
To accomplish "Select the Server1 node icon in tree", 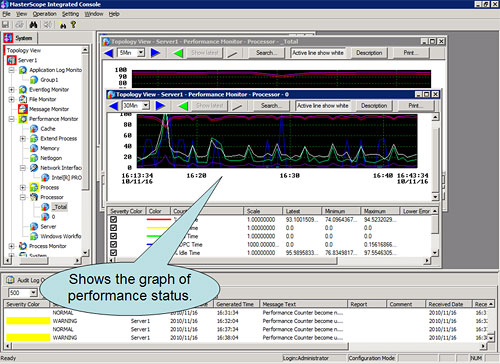I will (12, 60).
